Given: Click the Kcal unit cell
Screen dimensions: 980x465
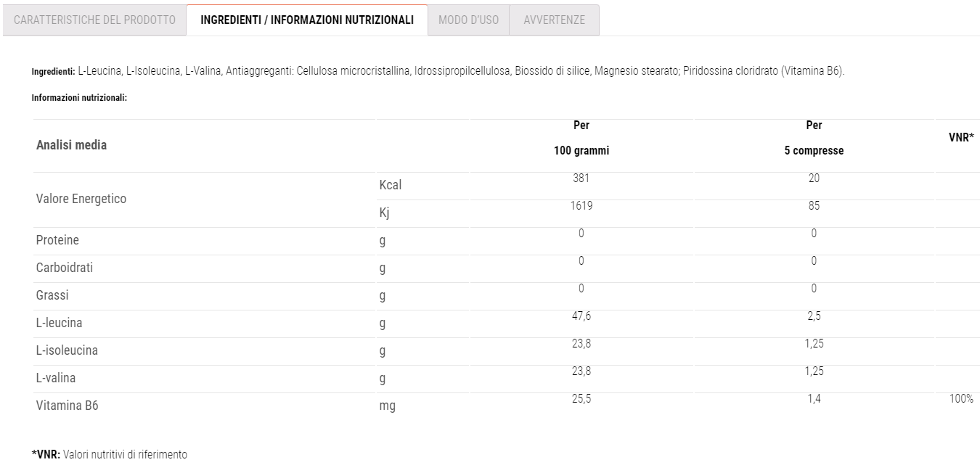Looking at the screenshot, I should click(x=391, y=185).
